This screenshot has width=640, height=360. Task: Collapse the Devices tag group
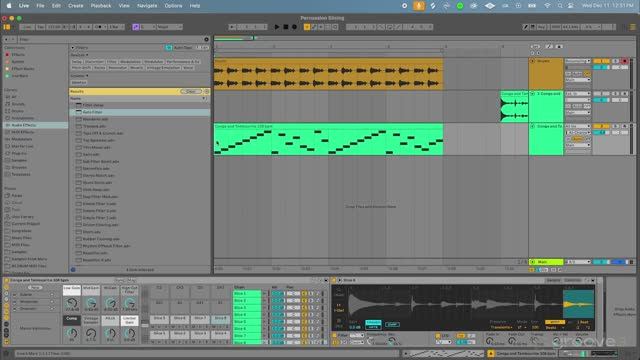tap(87, 55)
